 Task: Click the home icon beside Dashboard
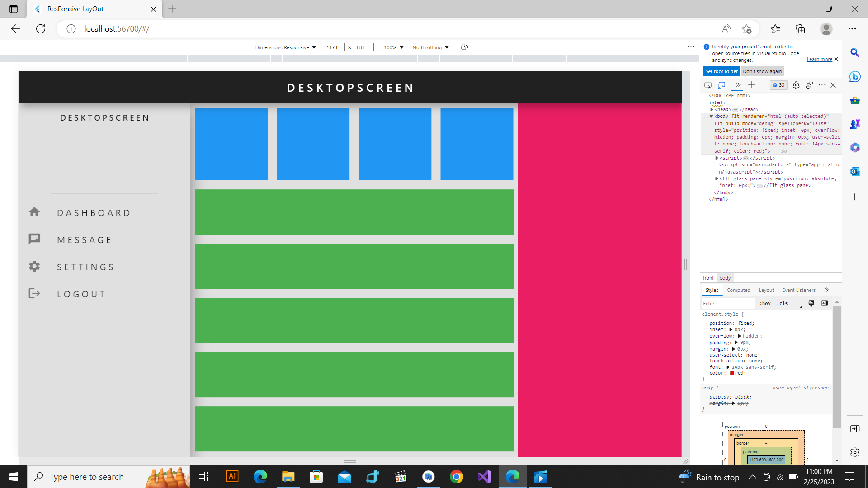tap(34, 212)
